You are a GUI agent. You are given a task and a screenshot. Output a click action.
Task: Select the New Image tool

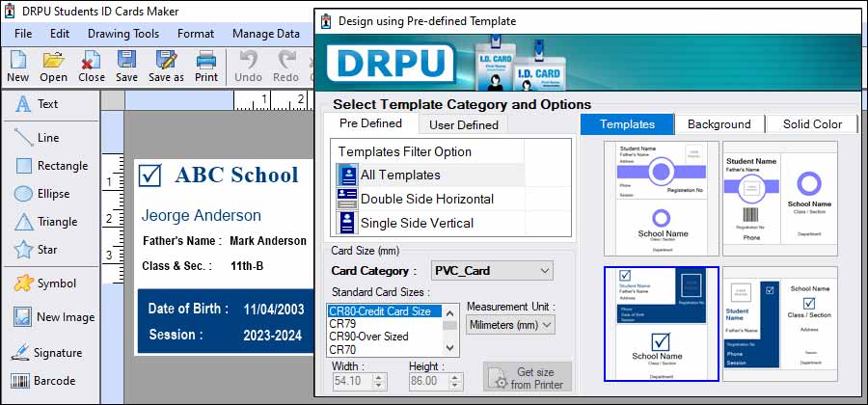click(x=54, y=317)
